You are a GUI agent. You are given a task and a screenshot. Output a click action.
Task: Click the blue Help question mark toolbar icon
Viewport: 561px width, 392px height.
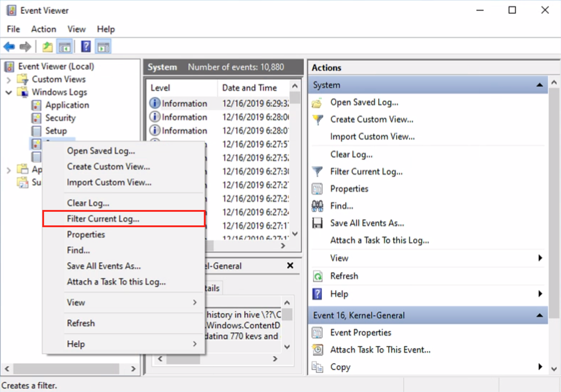pyautogui.click(x=86, y=47)
